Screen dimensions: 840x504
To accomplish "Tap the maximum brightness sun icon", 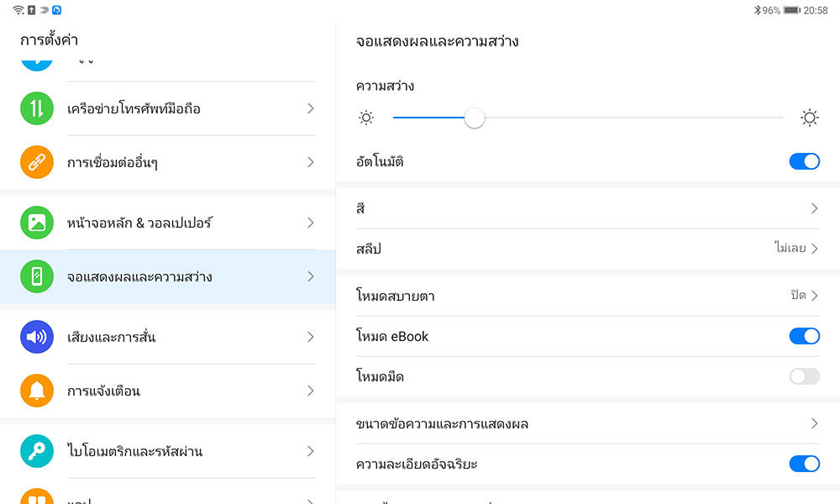I will (810, 118).
